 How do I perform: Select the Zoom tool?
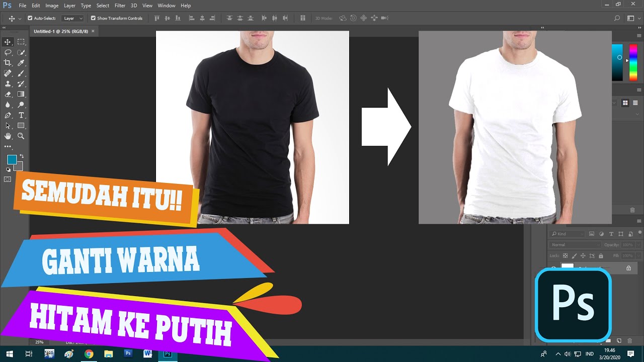coord(21,136)
